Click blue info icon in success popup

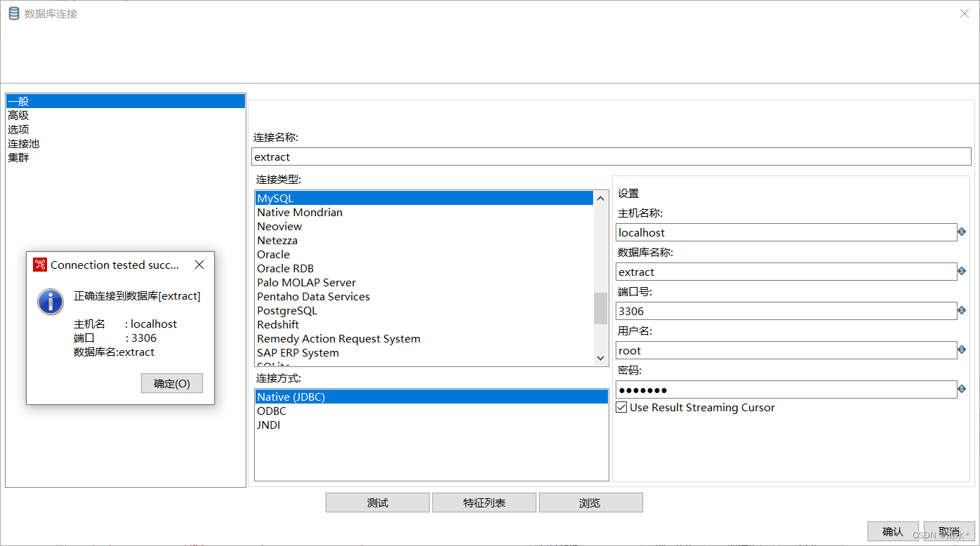click(x=51, y=302)
